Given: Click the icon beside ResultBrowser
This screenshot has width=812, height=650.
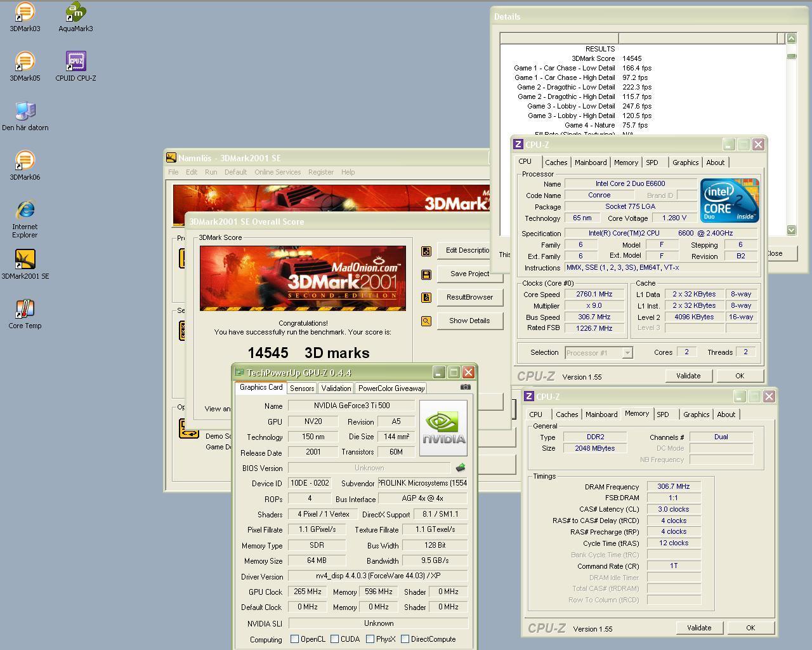Looking at the screenshot, I should [426, 298].
